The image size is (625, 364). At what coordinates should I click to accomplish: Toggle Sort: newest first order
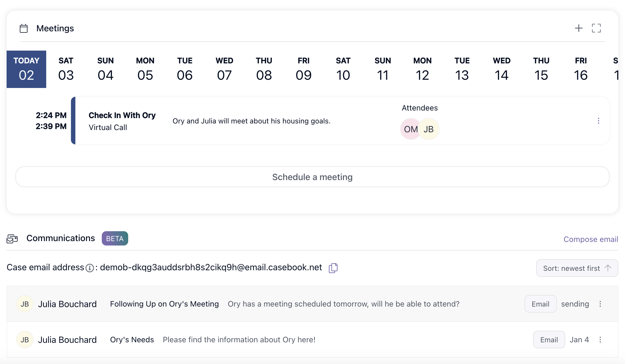(x=577, y=268)
